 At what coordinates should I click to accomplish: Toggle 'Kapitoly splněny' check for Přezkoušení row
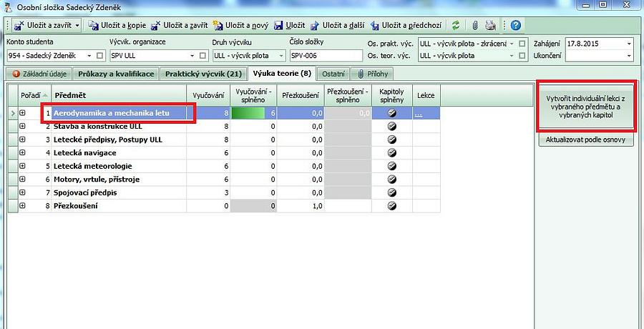[x=391, y=206]
